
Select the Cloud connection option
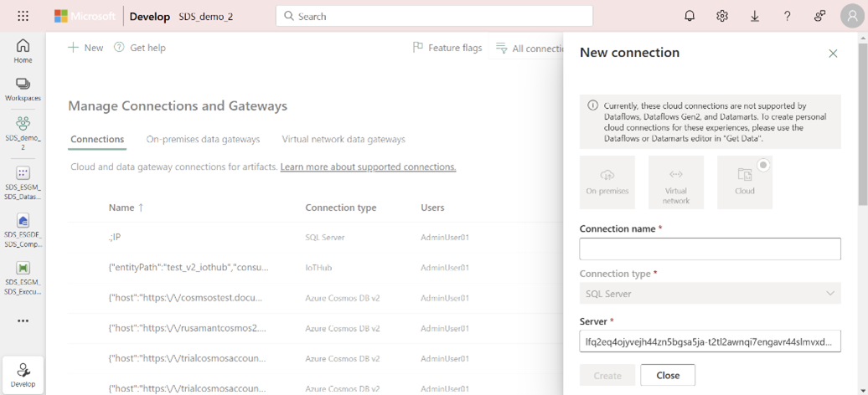[744, 182]
